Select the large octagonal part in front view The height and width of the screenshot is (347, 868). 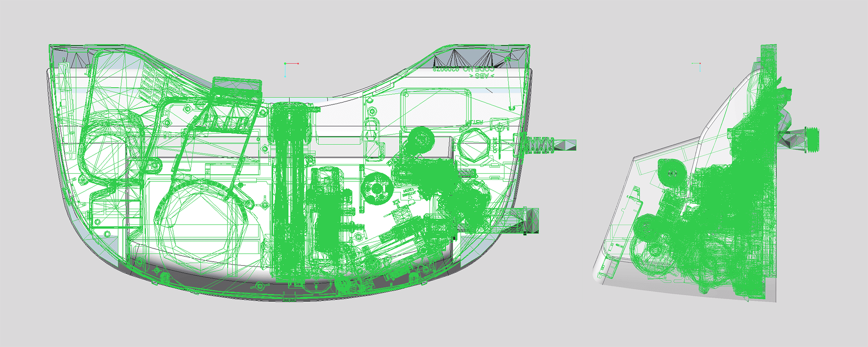click(x=201, y=227)
